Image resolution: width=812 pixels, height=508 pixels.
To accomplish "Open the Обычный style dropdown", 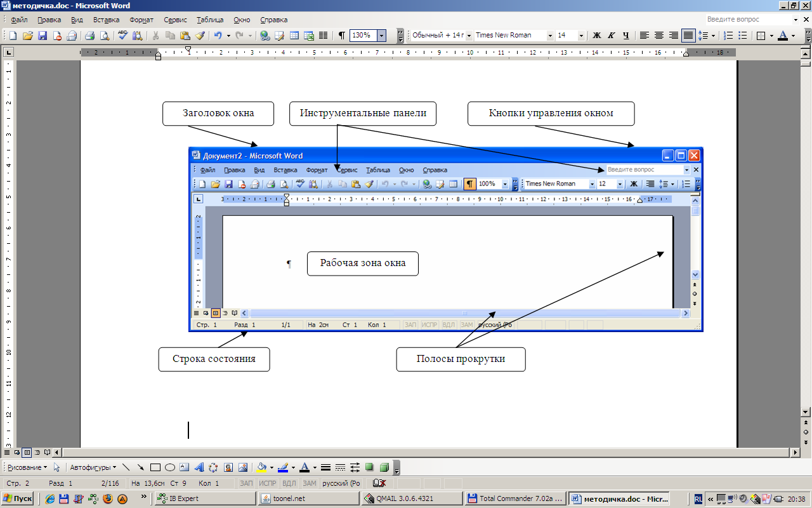I will tap(469, 36).
